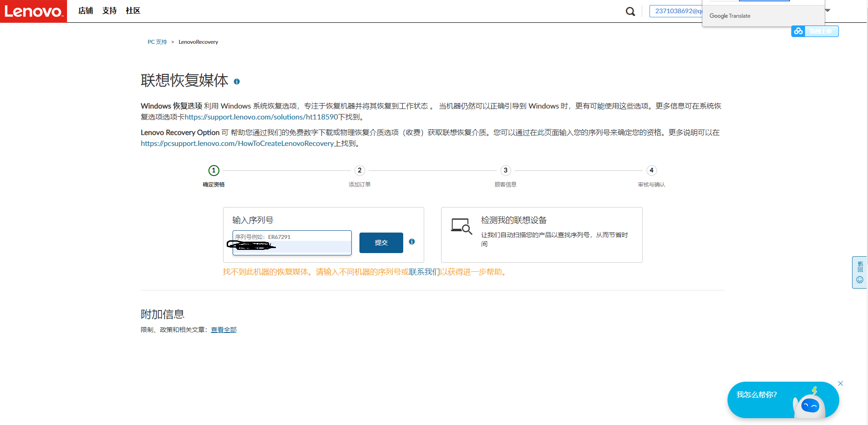Click info icon beside 联想恢复媒体 title

(x=237, y=82)
